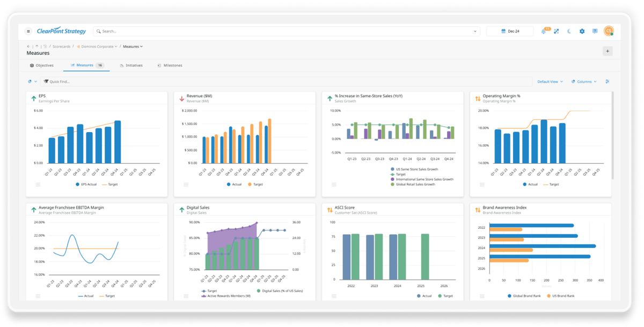Click green Digital Sales (% of US Sales) swatch
644x327 pixels.
[259, 291]
